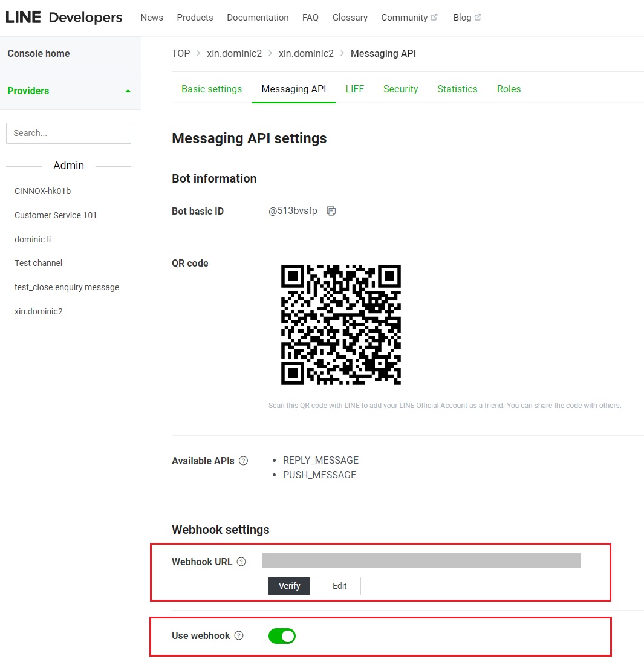Click the Bot basic ID value @513bvsfp
Screen dimensions: 644x662
(293, 210)
